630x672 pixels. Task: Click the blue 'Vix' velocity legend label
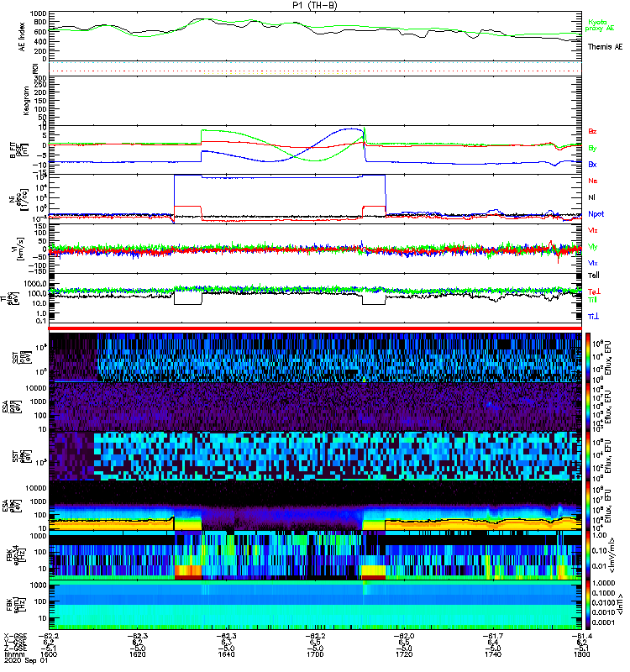point(593,263)
